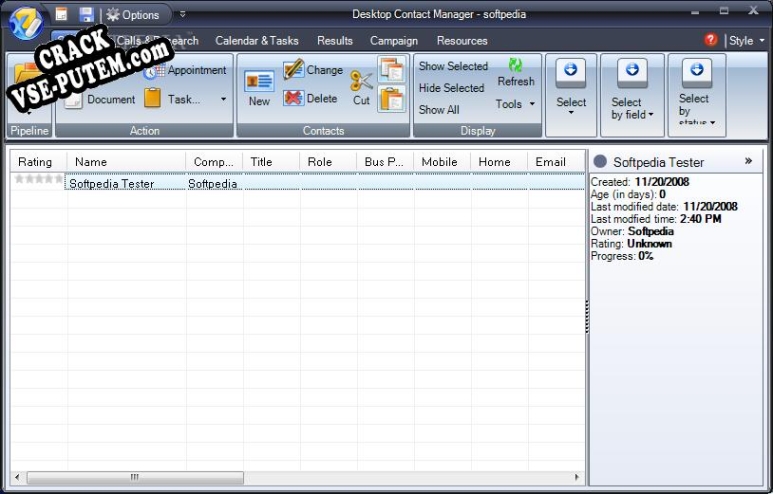
Task: Click the Progress 0% value
Action: point(646,256)
